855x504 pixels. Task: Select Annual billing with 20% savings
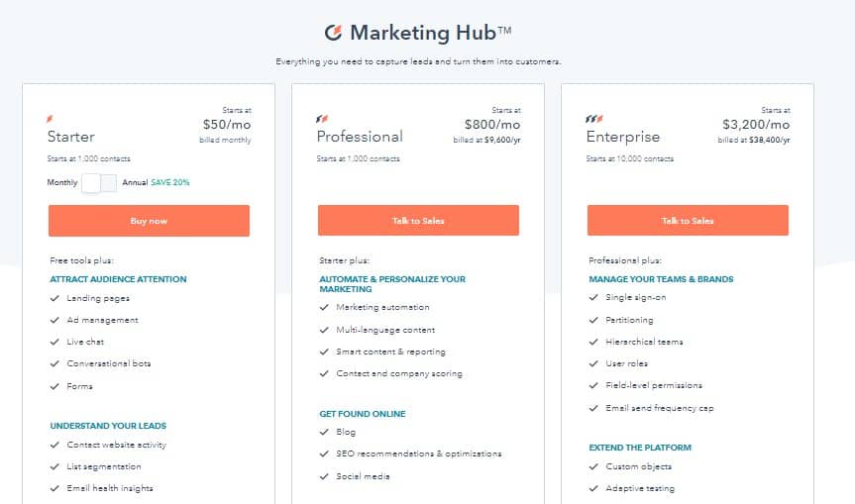pyautogui.click(x=154, y=183)
